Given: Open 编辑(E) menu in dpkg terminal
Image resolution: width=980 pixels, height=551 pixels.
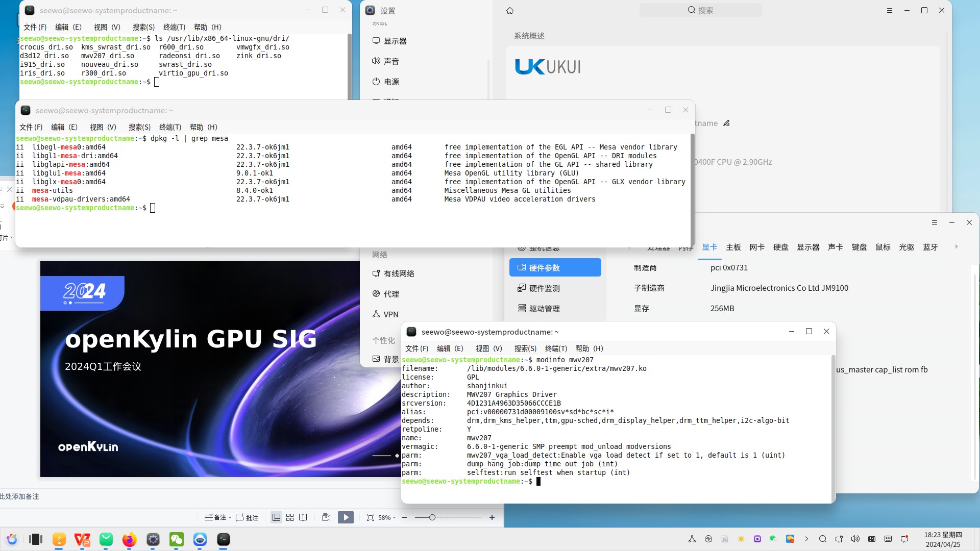Looking at the screenshot, I should pyautogui.click(x=64, y=127).
